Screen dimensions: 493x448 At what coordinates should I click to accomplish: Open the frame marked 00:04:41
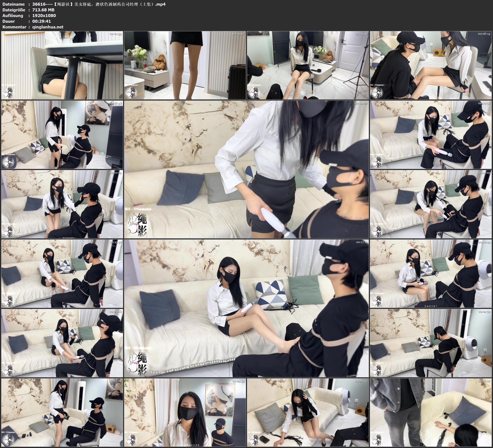pyautogui.click(x=308, y=65)
